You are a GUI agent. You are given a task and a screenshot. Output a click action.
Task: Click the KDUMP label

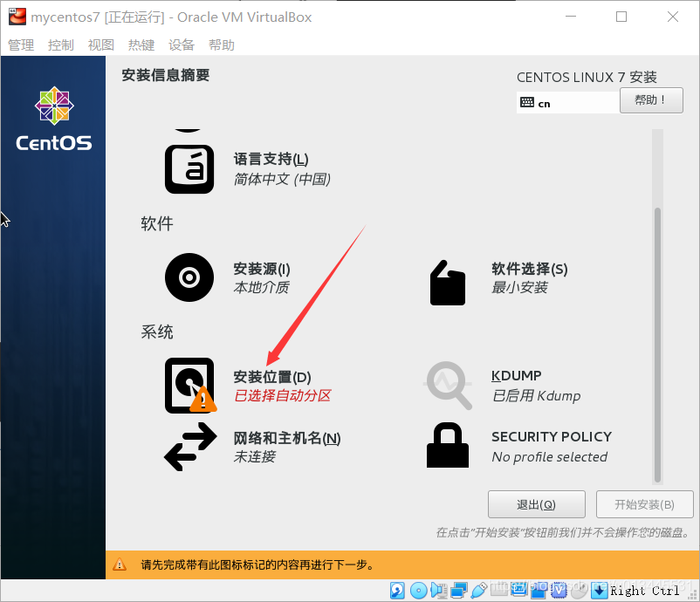point(517,376)
